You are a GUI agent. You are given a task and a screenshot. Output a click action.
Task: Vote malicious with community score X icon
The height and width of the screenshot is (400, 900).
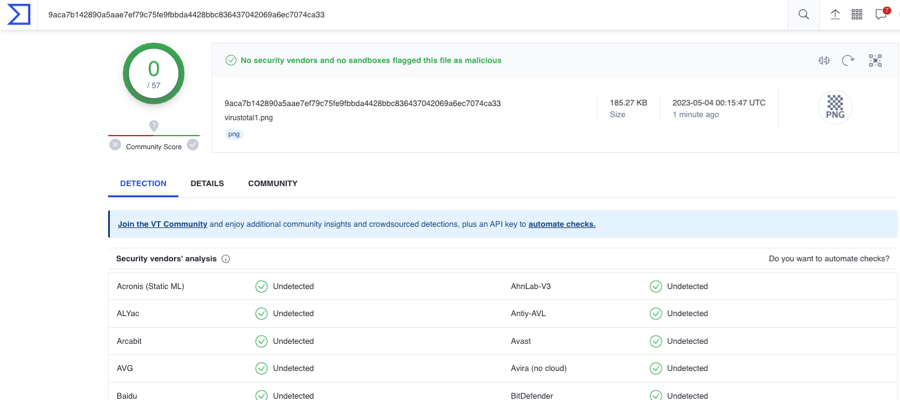click(x=115, y=145)
